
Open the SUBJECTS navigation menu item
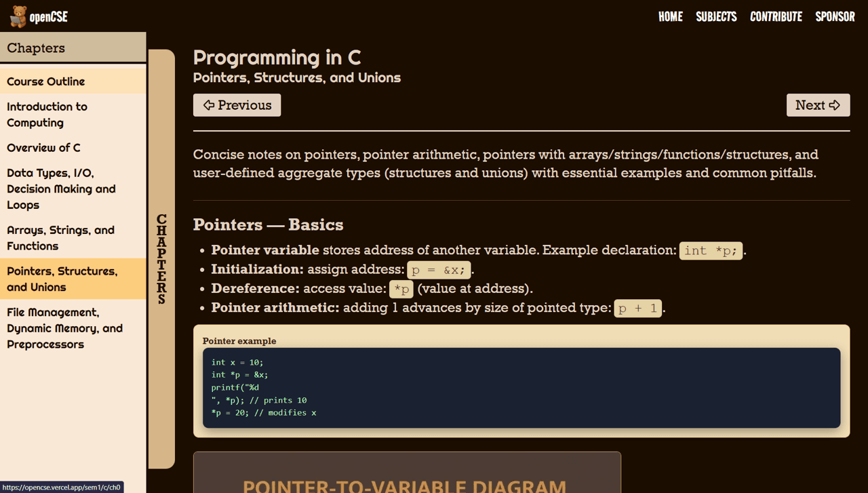[716, 16]
